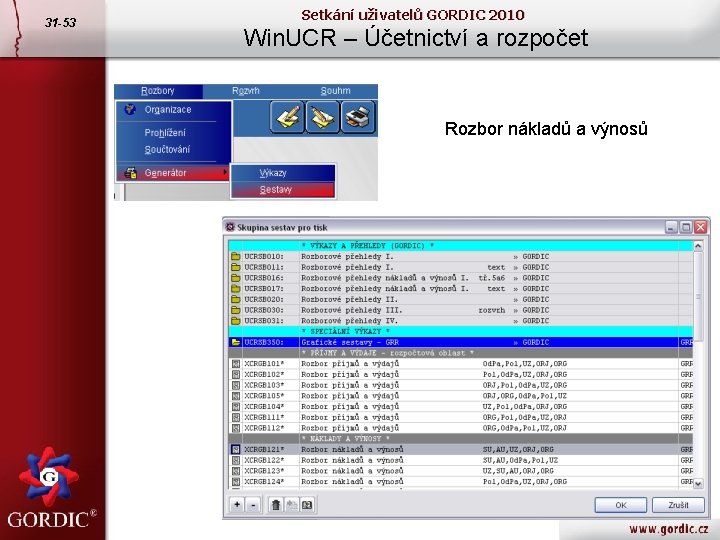Click the report icon of XCRGB104
This screenshot has height=540, width=720.
(236, 406)
